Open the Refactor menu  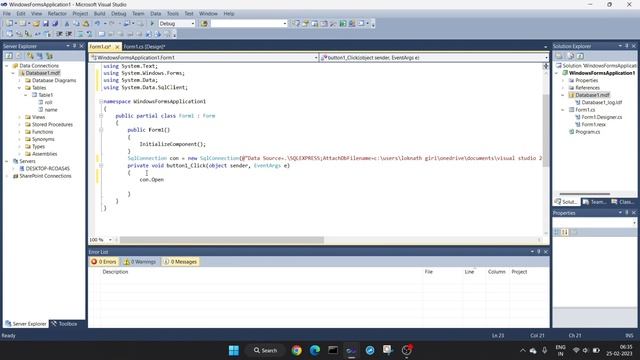[x=57, y=13]
